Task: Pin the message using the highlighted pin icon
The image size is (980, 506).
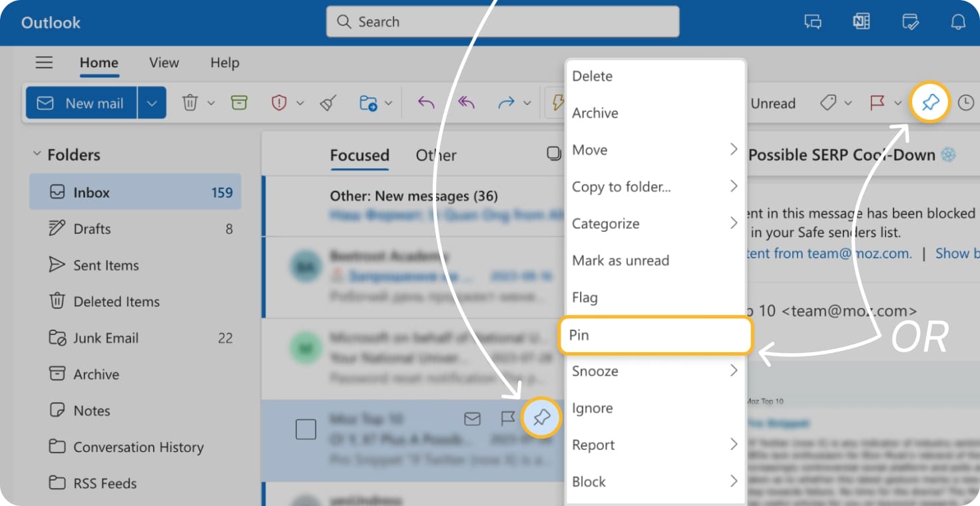Action: [x=541, y=419]
